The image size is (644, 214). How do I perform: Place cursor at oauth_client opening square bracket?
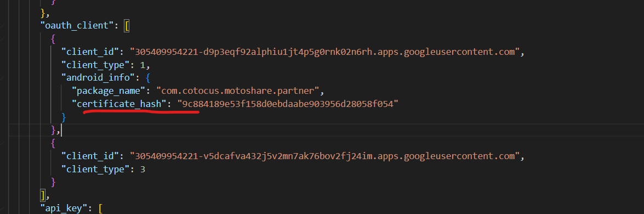tap(127, 26)
